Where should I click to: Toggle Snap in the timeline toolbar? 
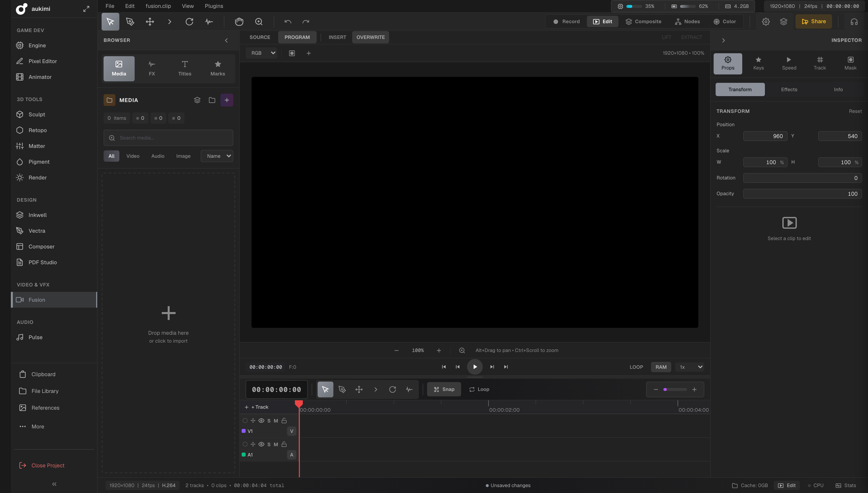[x=444, y=389]
